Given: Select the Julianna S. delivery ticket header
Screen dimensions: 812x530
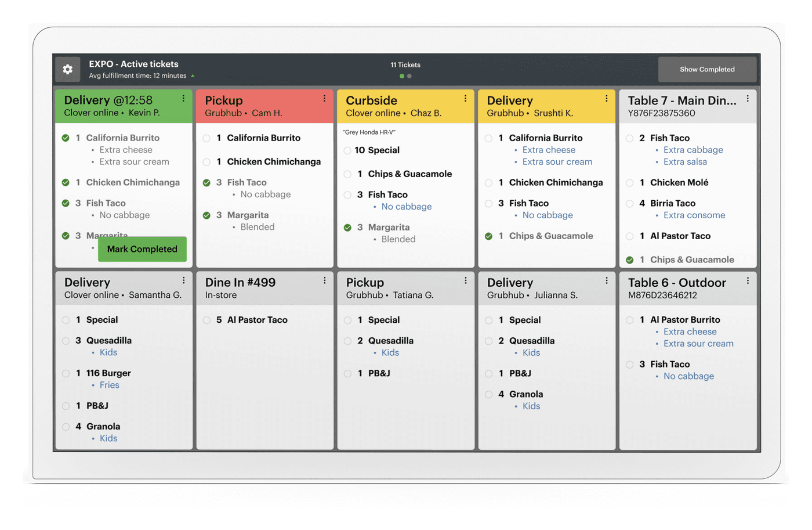Looking at the screenshot, I should (547, 288).
